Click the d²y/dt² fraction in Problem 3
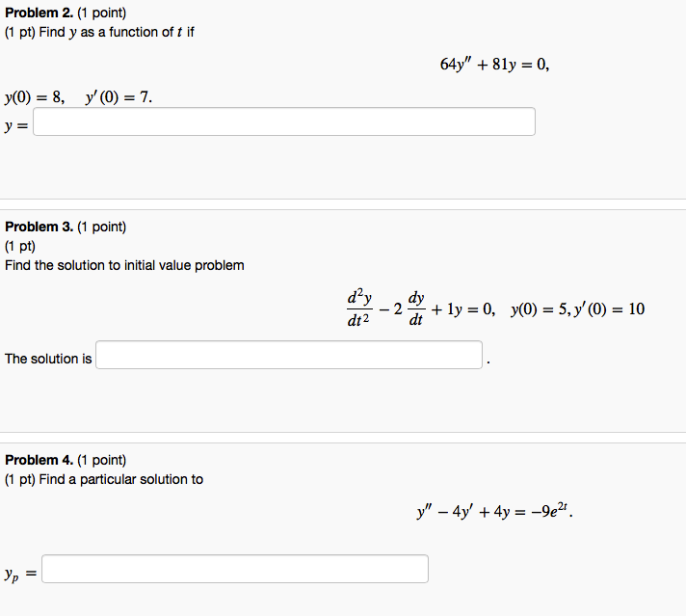This screenshot has width=686, height=616. [x=359, y=308]
